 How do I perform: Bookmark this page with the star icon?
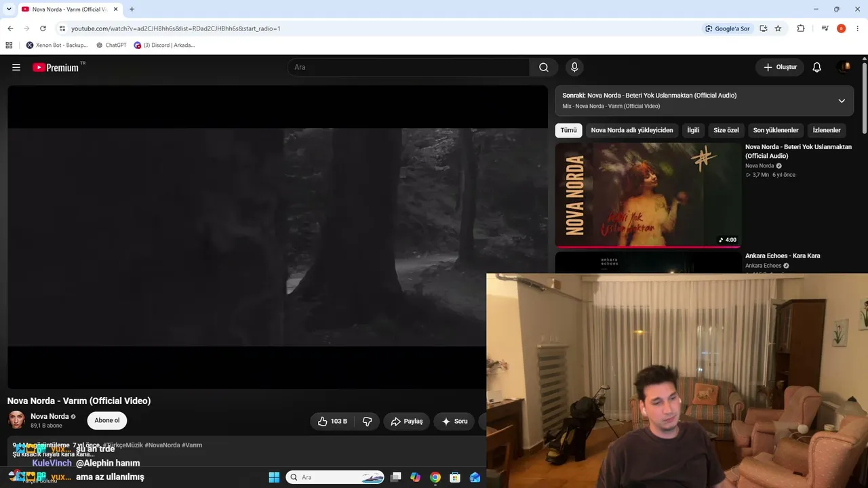click(778, 28)
